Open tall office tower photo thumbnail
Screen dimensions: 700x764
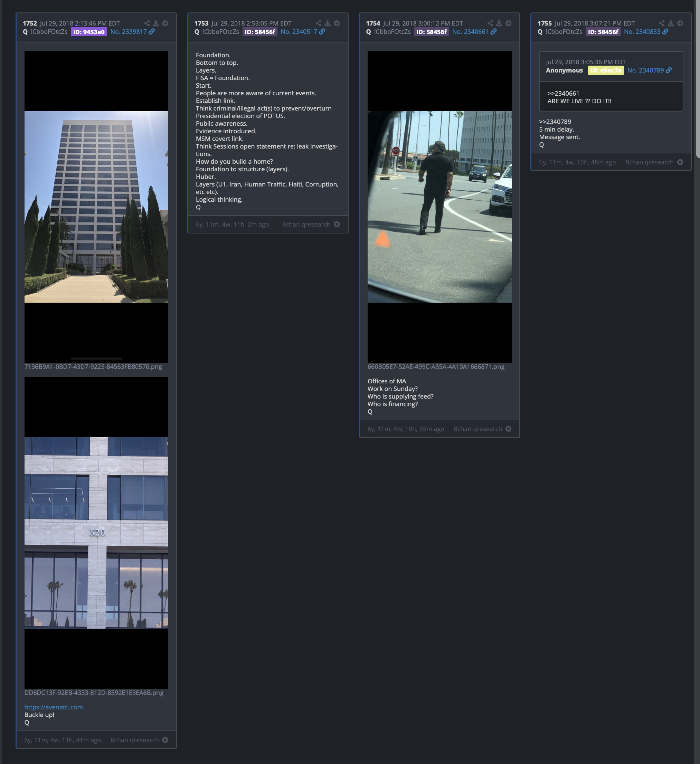pos(96,207)
